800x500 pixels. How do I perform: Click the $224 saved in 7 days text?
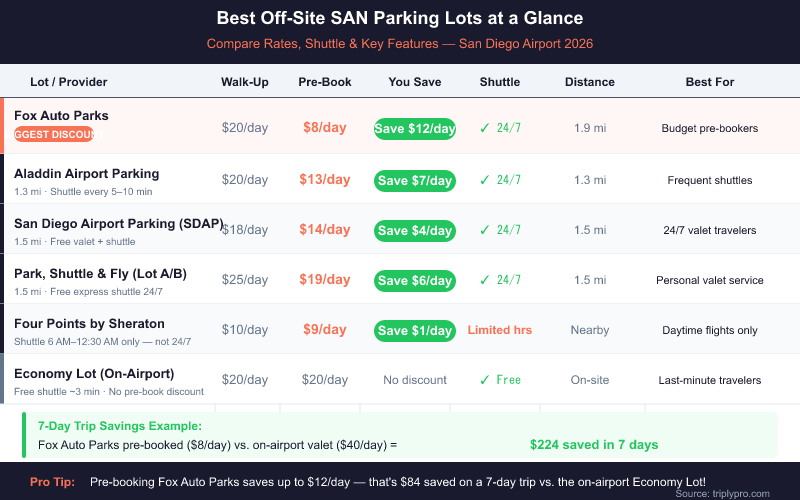(x=594, y=444)
